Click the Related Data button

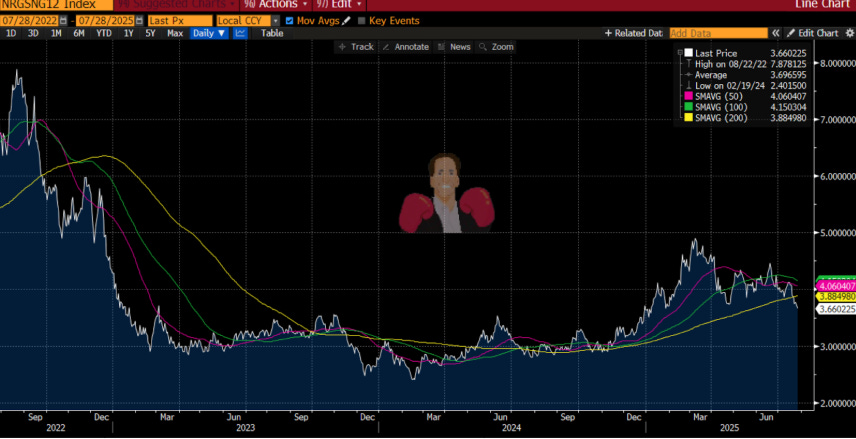click(633, 33)
